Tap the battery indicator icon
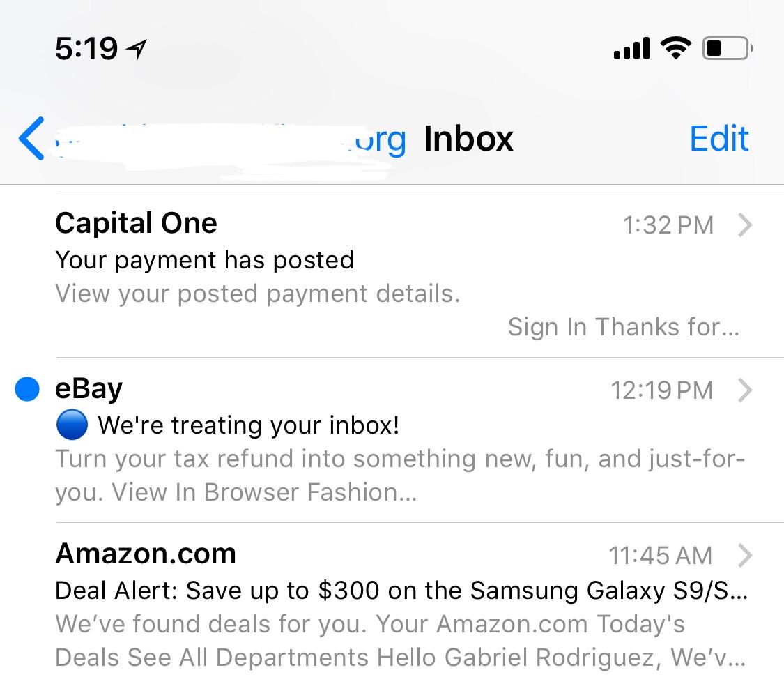 point(727,47)
